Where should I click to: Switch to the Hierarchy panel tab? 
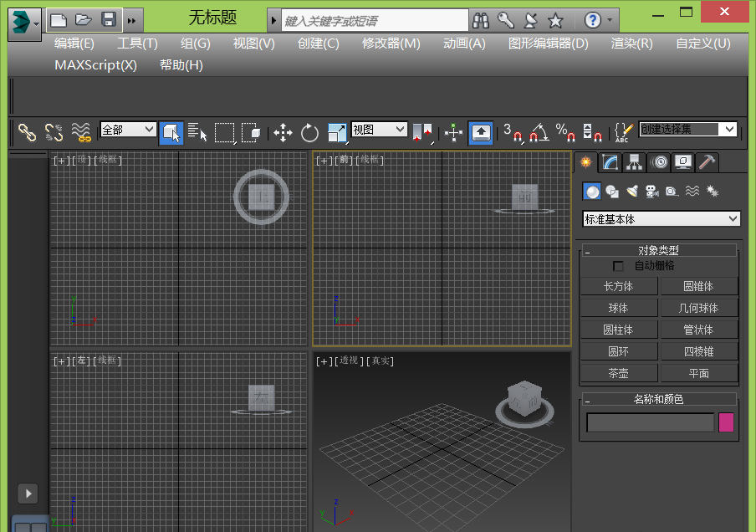[634, 162]
